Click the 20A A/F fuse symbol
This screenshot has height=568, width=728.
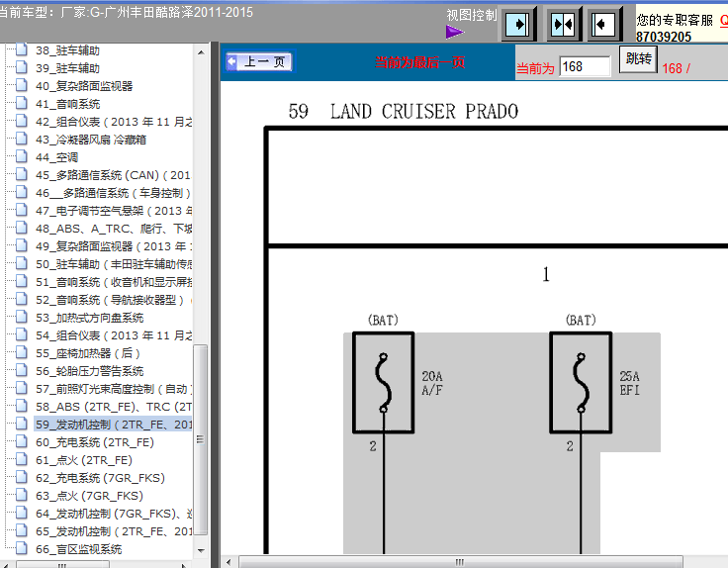coord(383,383)
